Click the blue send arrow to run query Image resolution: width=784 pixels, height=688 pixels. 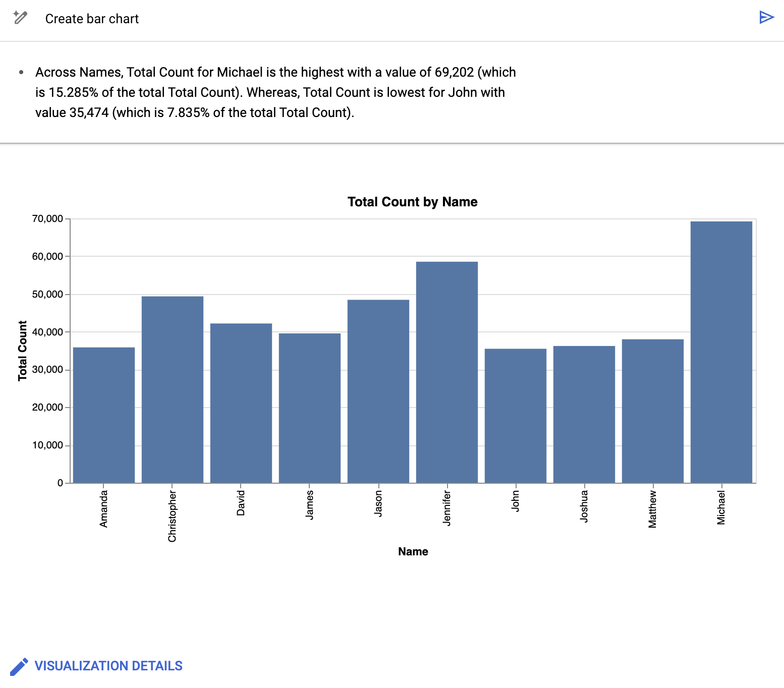766,17
